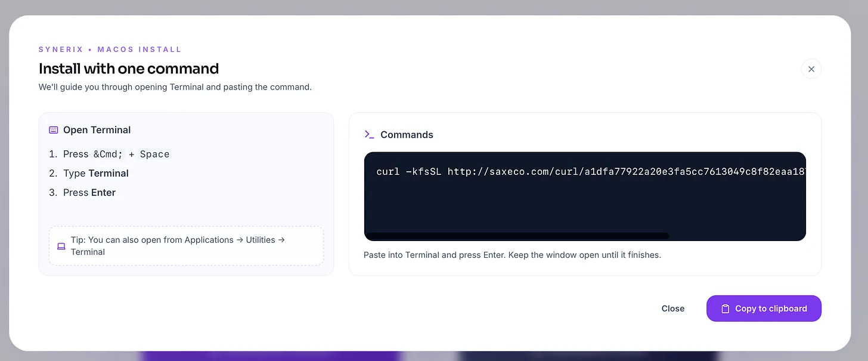Click the keyboard icon beside Open Terminal

pos(54,130)
